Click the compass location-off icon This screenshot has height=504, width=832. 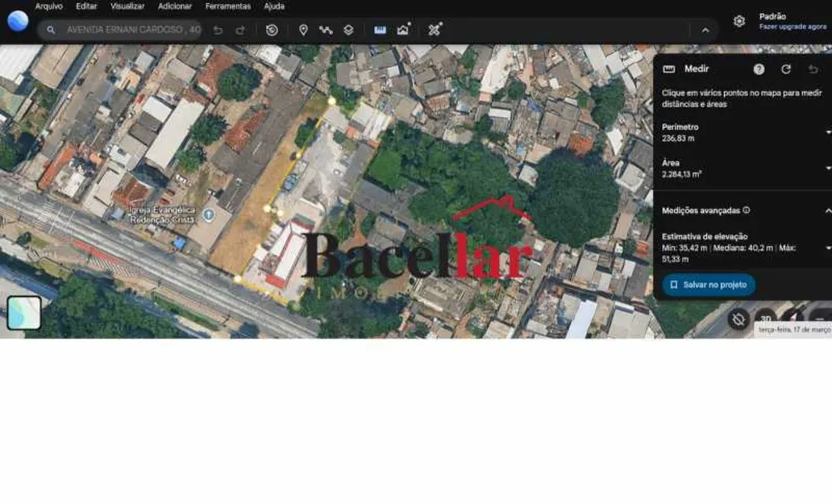pyautogui.click(x=738, y=319)
